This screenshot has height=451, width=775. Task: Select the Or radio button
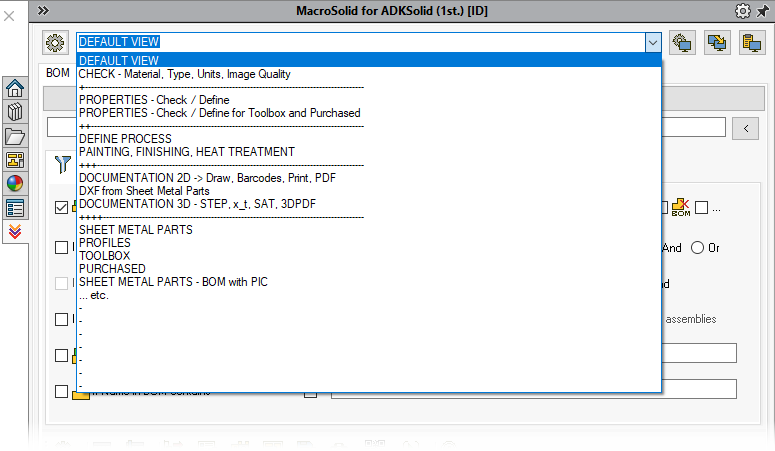click(697, 248)
